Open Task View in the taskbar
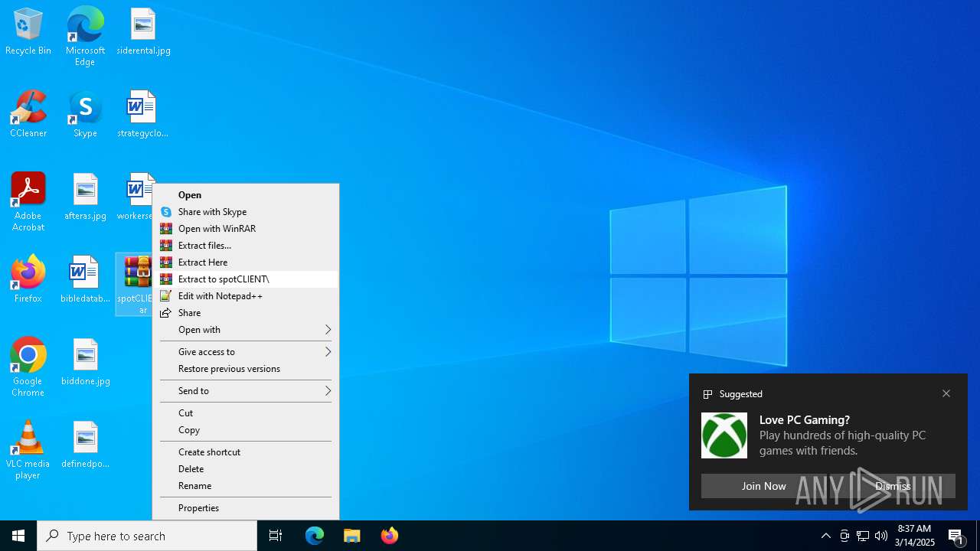The width and height of the screenshot is (980, 551). (276, 536)
